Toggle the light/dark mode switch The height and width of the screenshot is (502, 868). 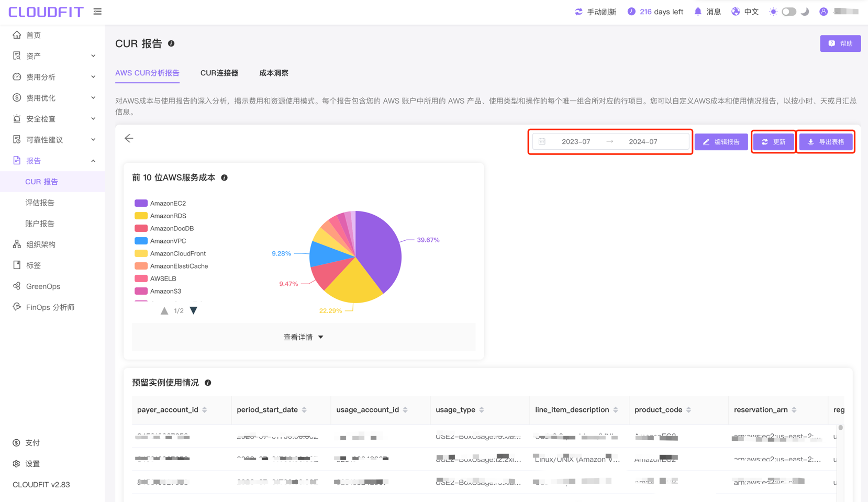point(789,12)
